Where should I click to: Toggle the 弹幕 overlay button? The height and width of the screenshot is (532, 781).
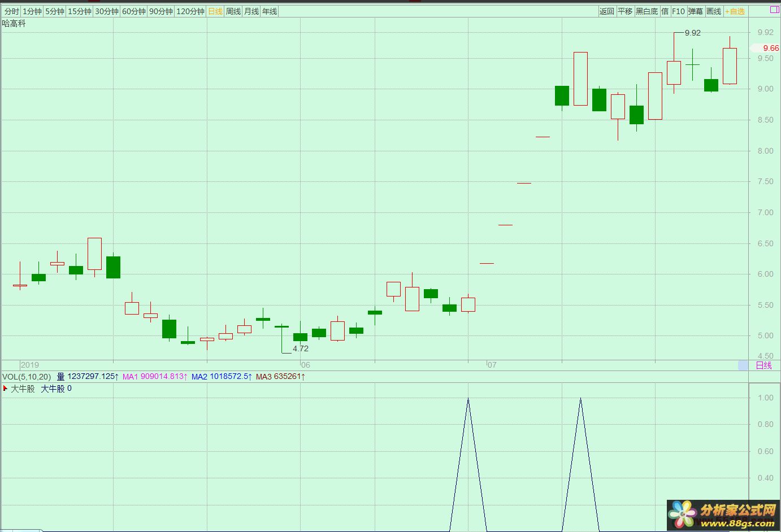[696, 11]
